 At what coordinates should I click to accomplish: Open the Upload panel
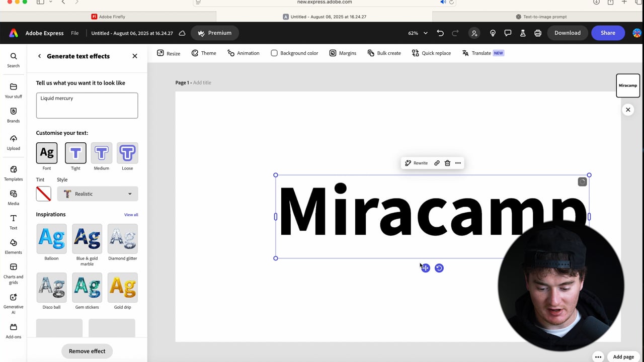tap(14, 142)
